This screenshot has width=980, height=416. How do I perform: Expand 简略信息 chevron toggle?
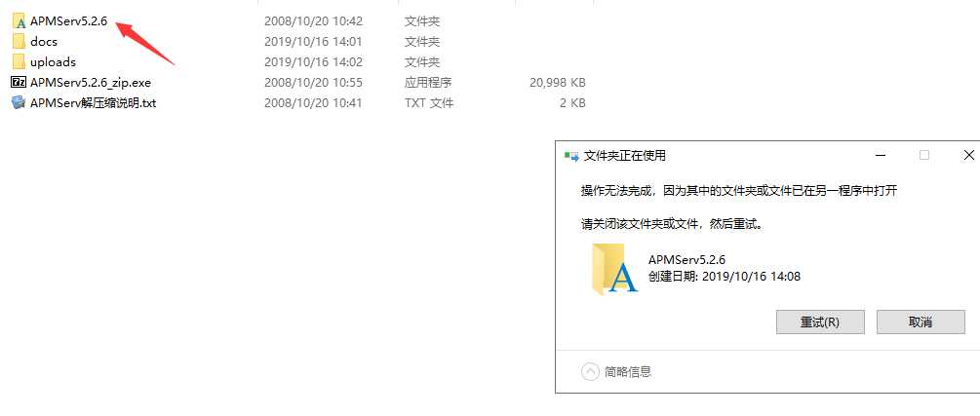pos(590,372)
